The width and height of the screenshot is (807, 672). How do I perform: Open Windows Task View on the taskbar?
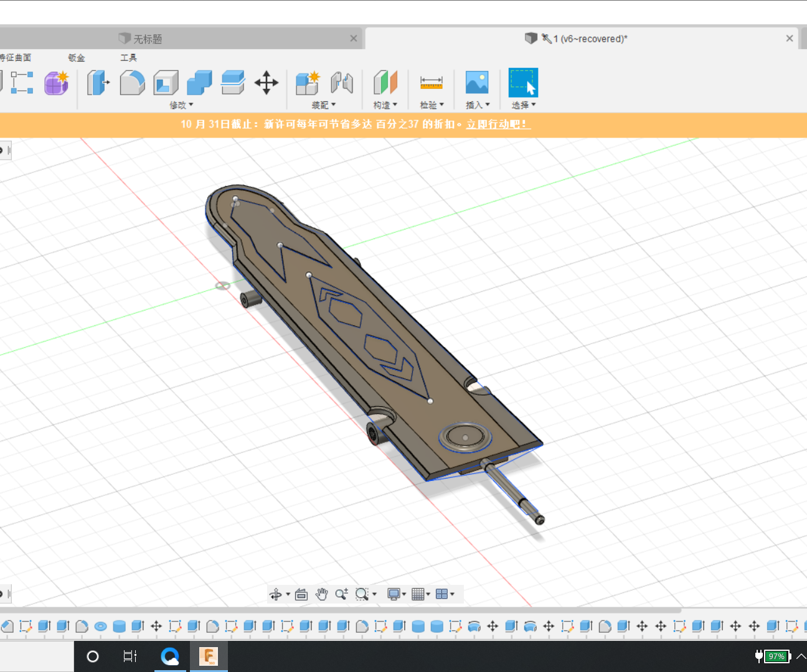(x=130, y=656)
